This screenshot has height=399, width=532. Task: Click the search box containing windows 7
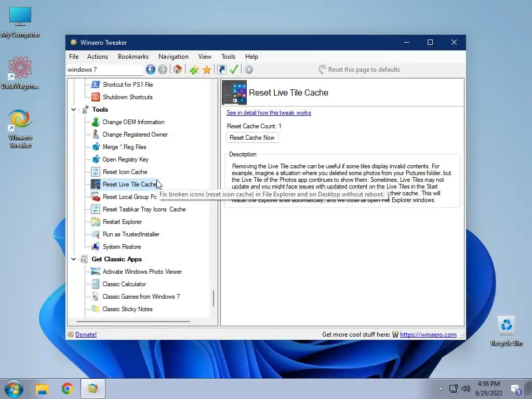(x=104, y=70)
